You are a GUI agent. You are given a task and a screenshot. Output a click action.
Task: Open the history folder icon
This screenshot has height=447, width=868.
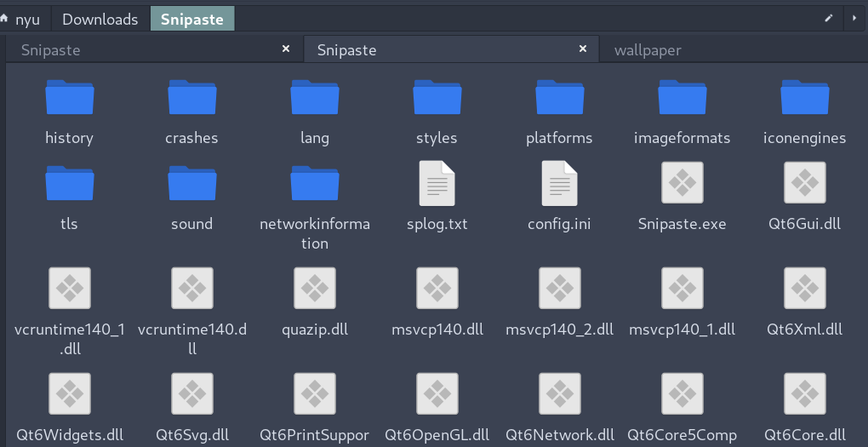[69, 97]
